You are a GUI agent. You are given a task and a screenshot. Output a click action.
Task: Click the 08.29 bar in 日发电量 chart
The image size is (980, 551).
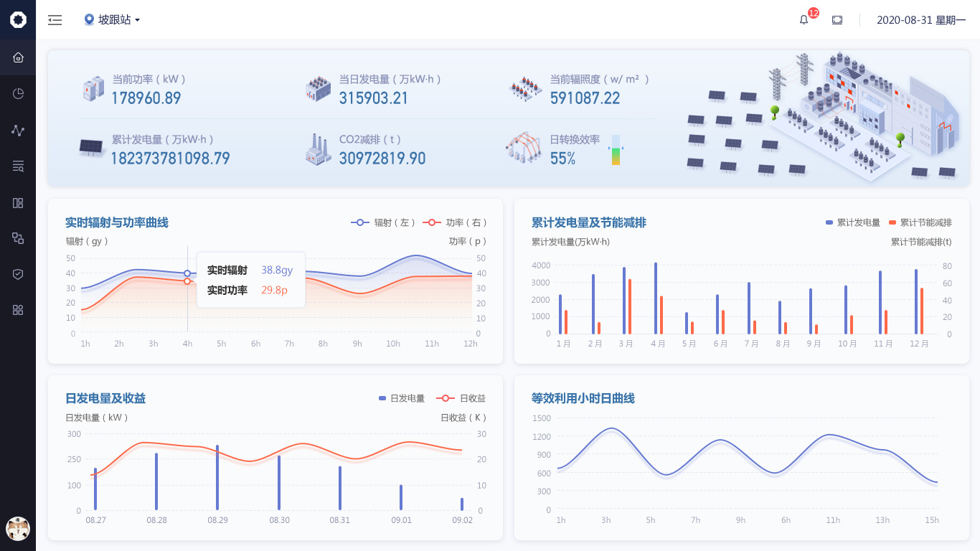click(217, 477)
